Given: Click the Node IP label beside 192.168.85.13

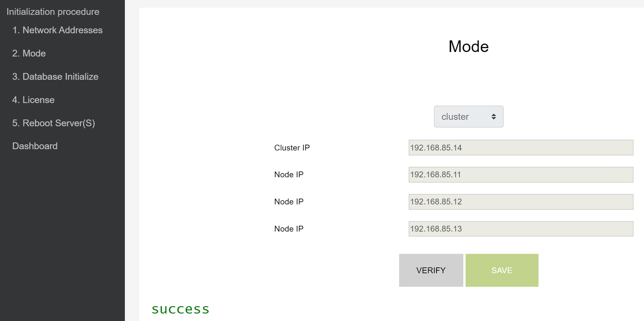Looking at the screenshot, I should click(x=289, y=229).
